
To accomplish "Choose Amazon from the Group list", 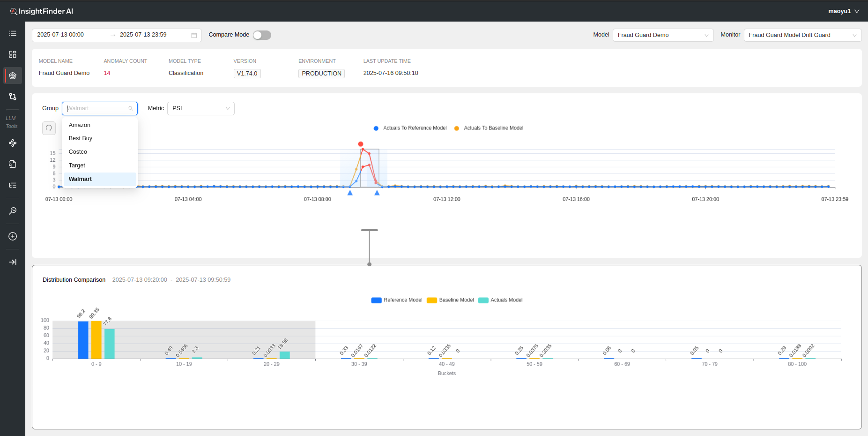I will coord(80,125).
